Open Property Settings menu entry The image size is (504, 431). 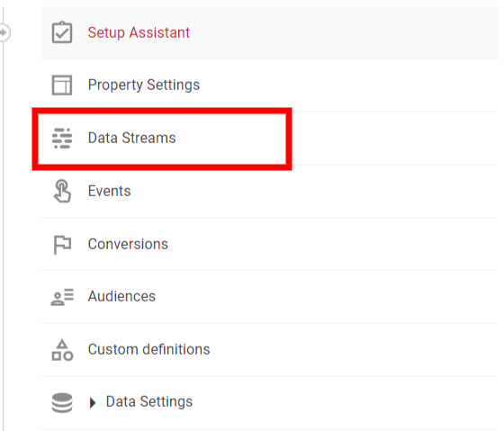(x=269, y=85)
